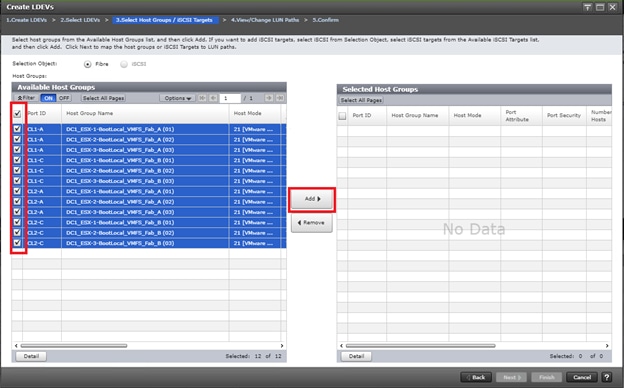624x388 pixels.
Task: Select cell DC1_ESX-1-BootLocal_VMFS_Fab_A (01) in CL2-A row
Action: [145, 191]
